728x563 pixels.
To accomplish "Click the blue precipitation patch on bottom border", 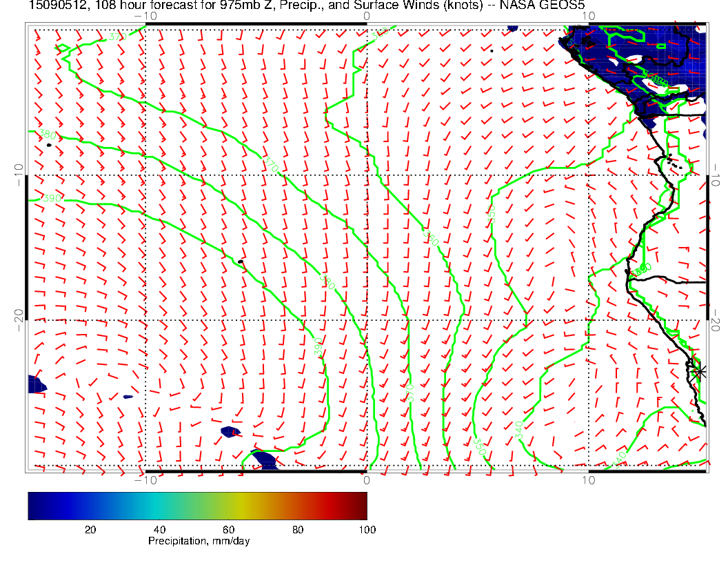I will point(263,461).
